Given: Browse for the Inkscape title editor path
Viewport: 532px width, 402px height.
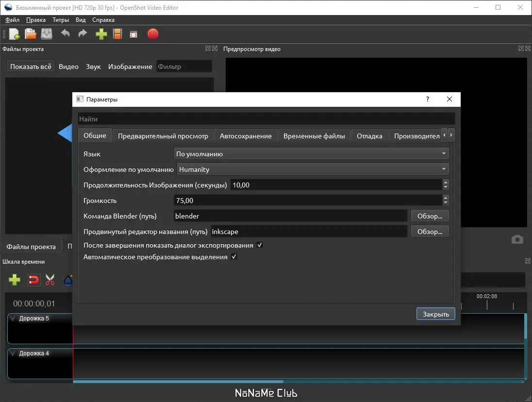Looking at the screenshot, I should pyautogui.click(x=430, y=232).
